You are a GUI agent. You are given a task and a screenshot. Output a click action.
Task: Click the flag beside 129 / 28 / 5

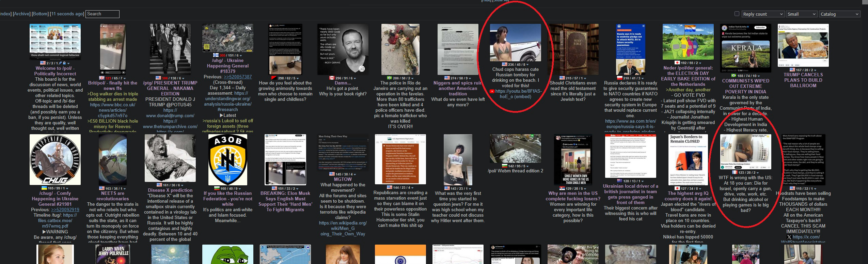562,188
